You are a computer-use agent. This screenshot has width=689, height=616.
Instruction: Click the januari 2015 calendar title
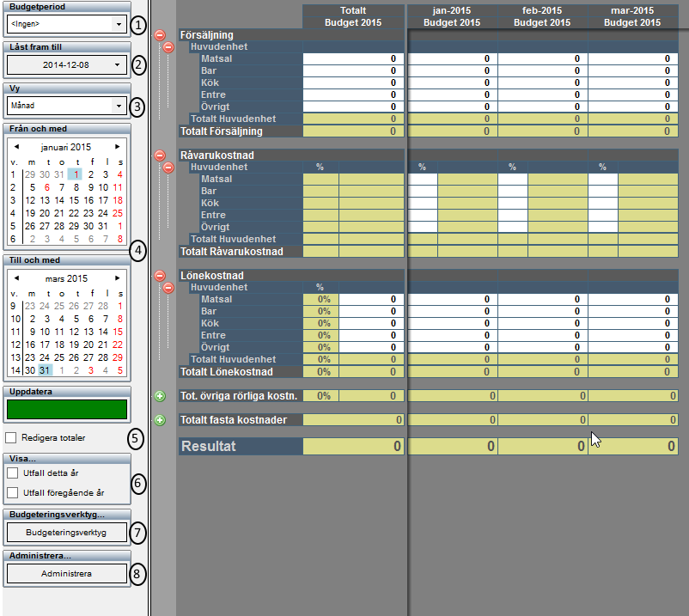[x=66, y=147]
